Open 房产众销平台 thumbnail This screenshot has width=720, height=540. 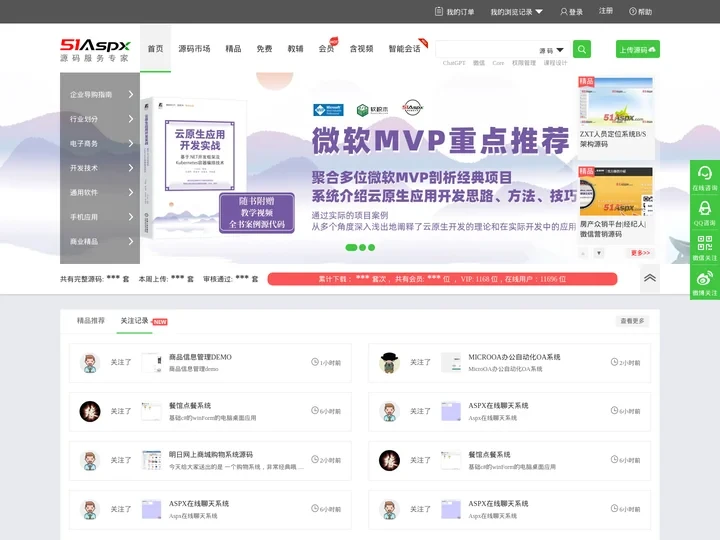tap(616, 191)
